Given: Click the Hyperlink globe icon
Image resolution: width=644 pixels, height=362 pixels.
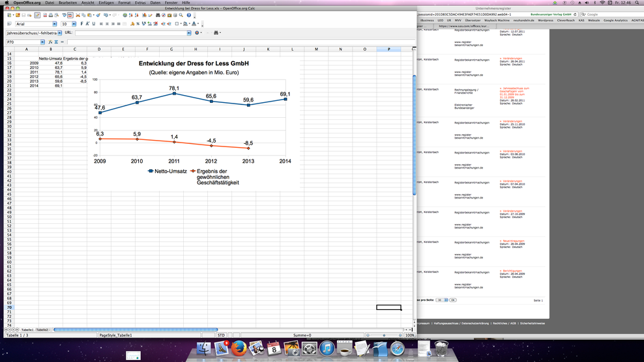Looking at the screenshot, I should point(125,15).
